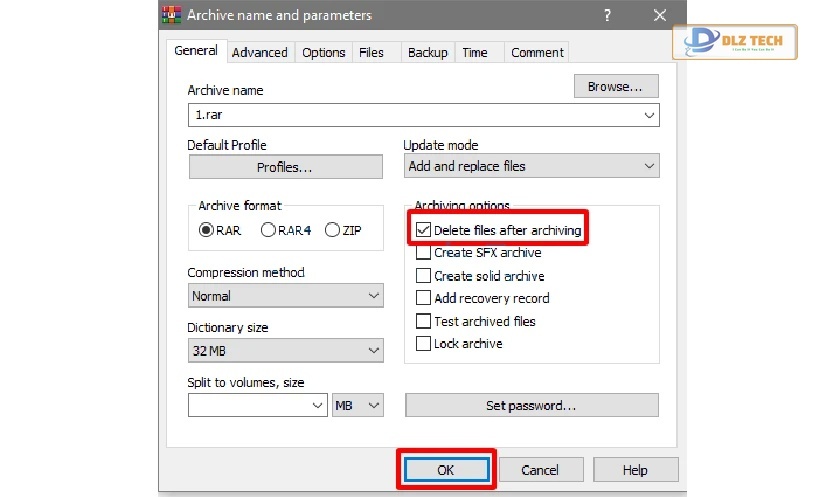Open the Comment tab

[537, 52]
